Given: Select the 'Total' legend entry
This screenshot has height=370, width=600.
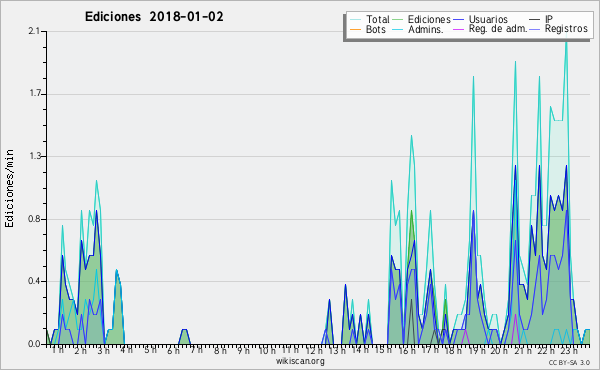Looking at the screenshot, I should point(378,19).
